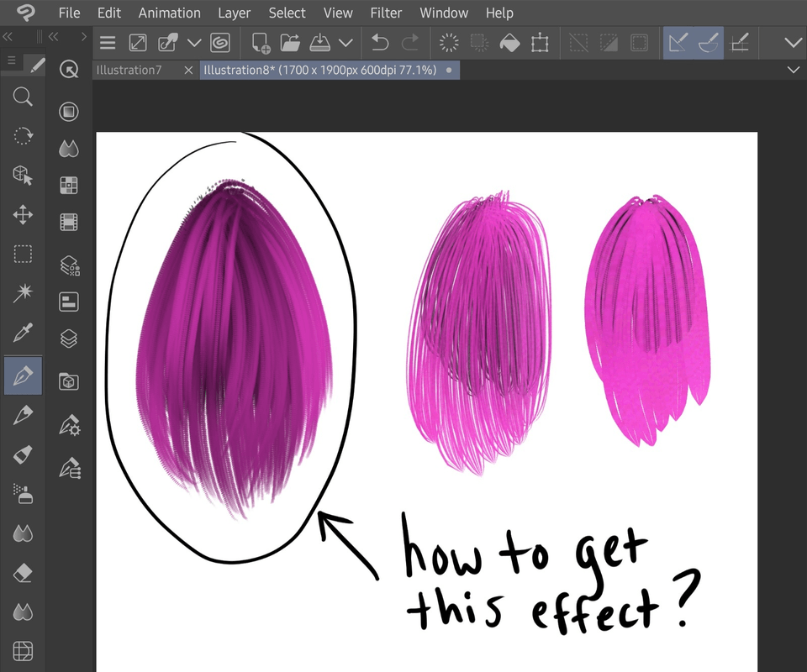
Task: Open the Animation menu
Action: coord(169,13)
